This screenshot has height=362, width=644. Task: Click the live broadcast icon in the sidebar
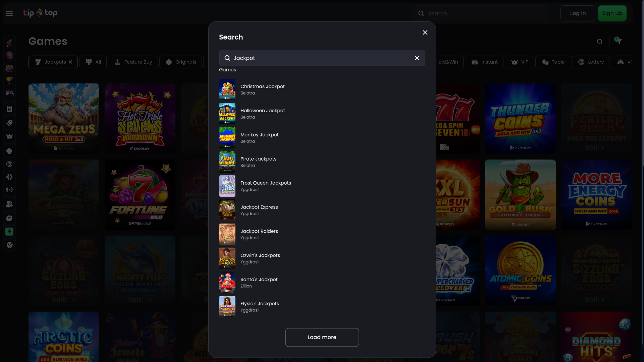tap(9, 189)
